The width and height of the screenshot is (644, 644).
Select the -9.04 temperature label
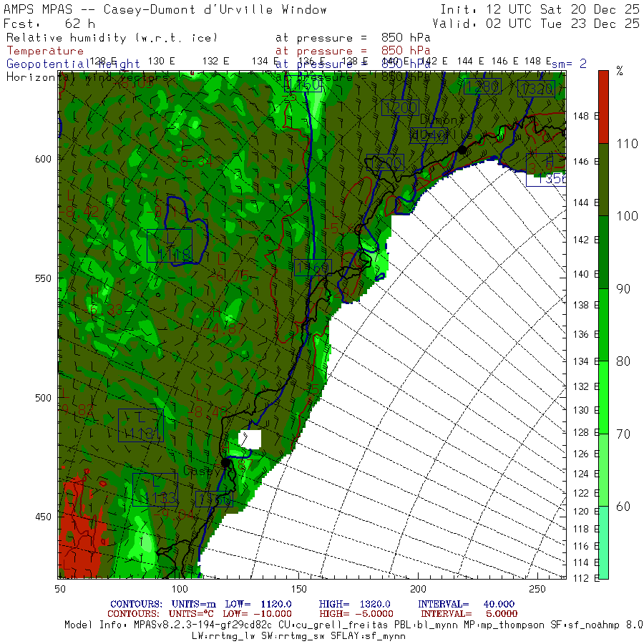pos(175,513)
